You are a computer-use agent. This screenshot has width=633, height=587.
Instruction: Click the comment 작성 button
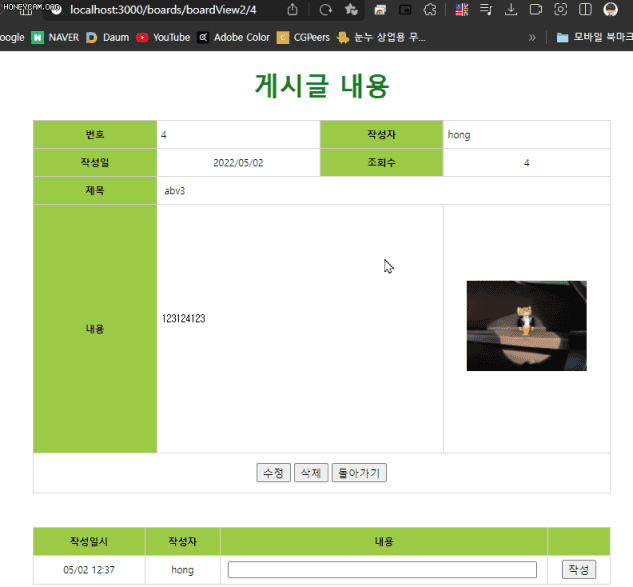[579, 570]
